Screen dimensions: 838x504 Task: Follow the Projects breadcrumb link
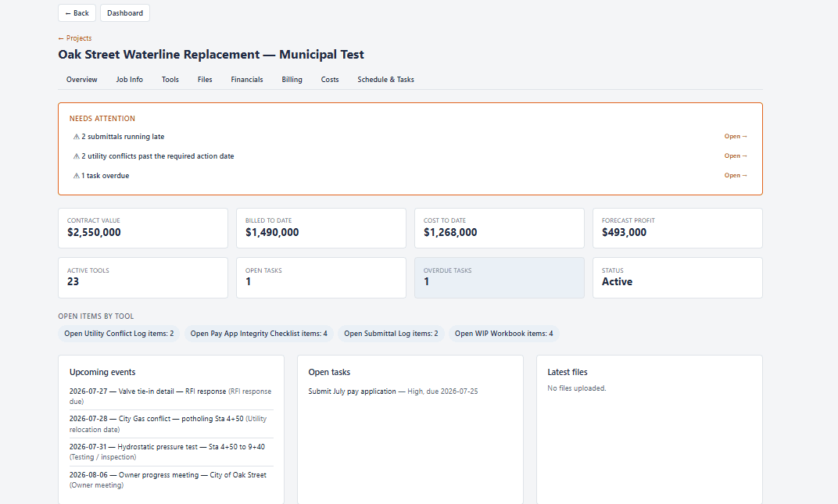[x=75, y=38]
